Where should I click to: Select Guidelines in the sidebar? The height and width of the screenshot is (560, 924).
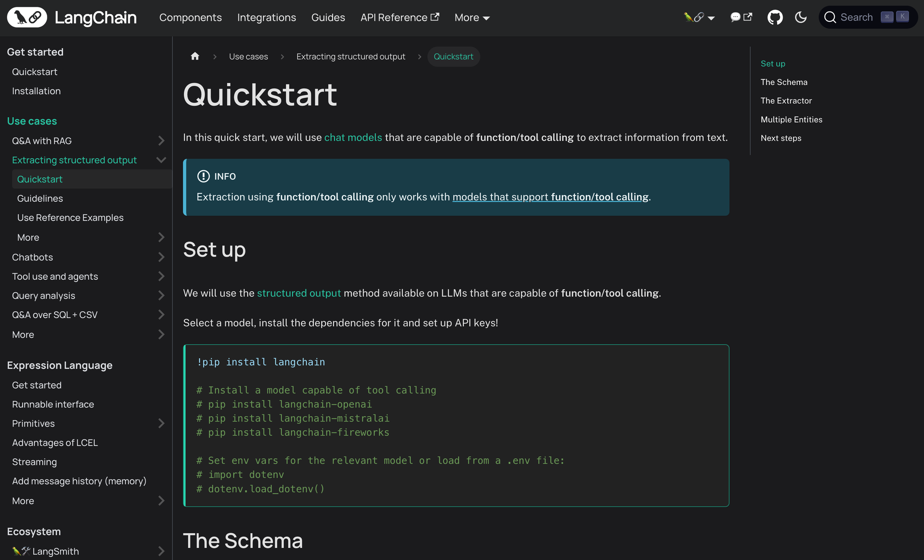click(x=40, y=199)
